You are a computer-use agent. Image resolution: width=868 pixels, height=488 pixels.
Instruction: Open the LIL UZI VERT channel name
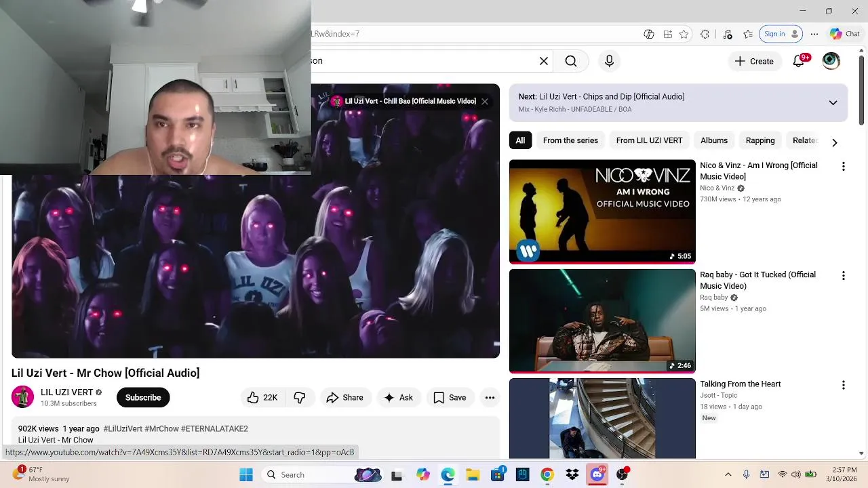tap(66, 392)
